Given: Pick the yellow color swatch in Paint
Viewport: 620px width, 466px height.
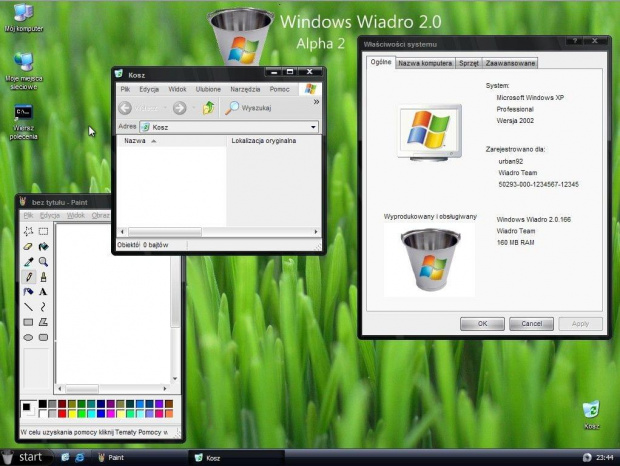Looking at the screenshot, I should click(x=72, y=413).
